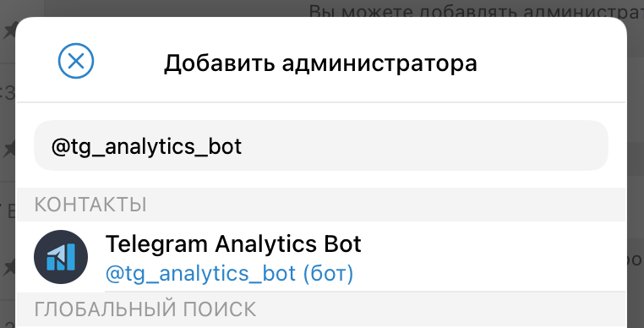Click the ГЛОБАЛЬНЫЙ ПОИСК section header
The width and height of the screenshot is (644, 328).
coord(145,309)
